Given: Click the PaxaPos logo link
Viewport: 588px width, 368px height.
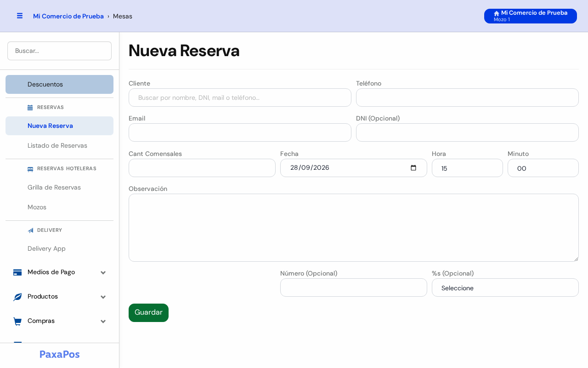Looking at the screenshot, I should [60, 354].
